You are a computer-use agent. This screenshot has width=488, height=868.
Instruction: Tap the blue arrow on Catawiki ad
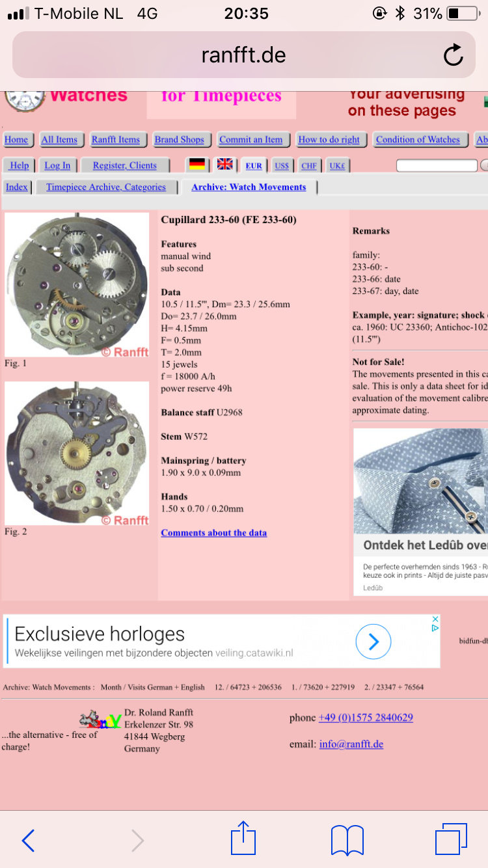click(373, 642)
